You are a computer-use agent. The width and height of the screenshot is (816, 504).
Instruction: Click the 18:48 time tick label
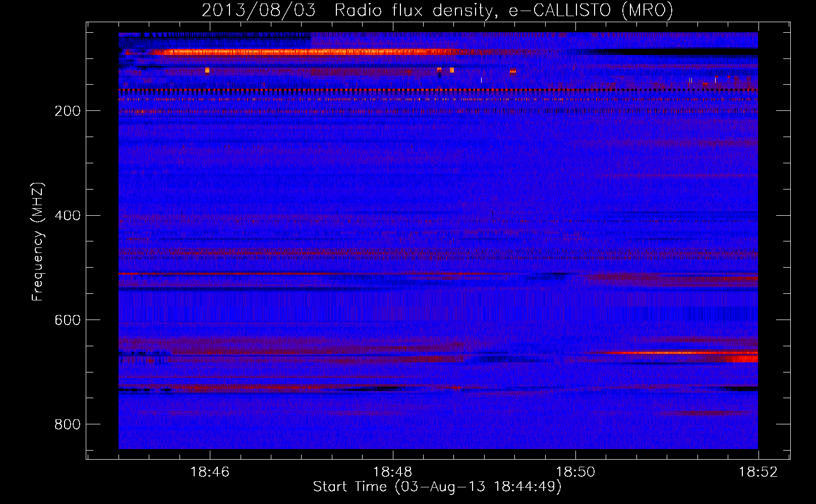(x=392, y=472)
